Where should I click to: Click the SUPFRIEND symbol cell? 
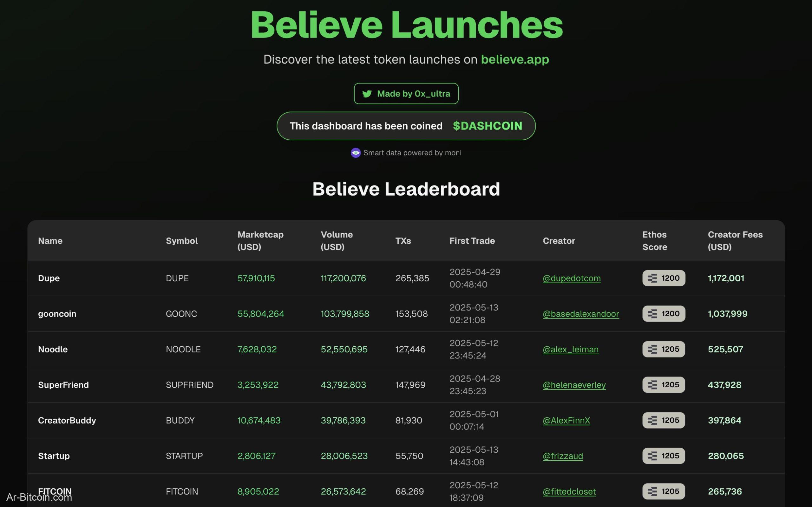[x=190, y=385]
